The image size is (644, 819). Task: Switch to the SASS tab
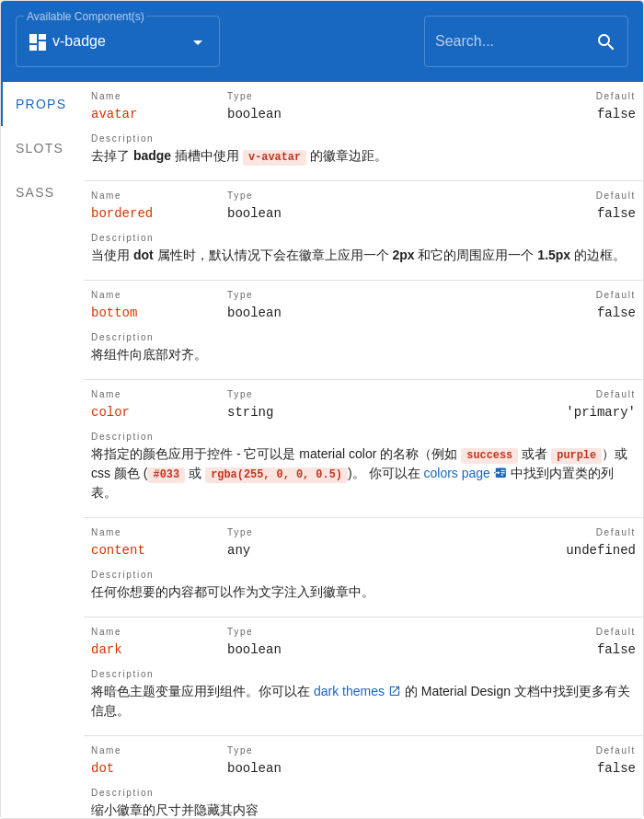click(x=34, y=192)
